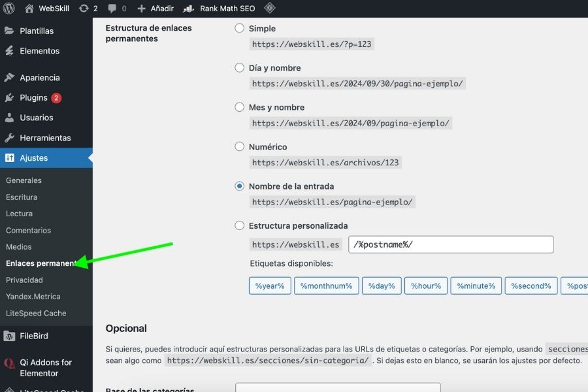Go to Generales settings

24,180
